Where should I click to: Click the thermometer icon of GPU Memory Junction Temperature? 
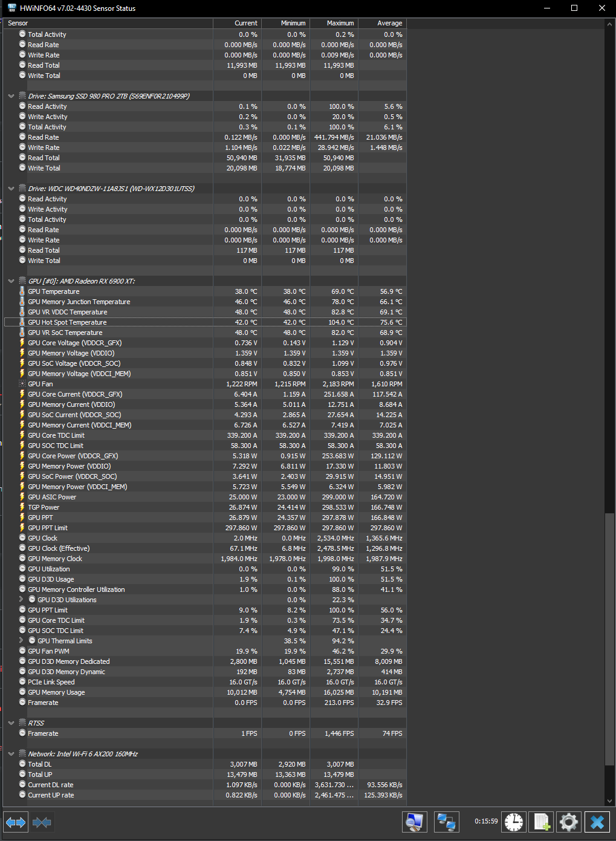pos(22,302)
